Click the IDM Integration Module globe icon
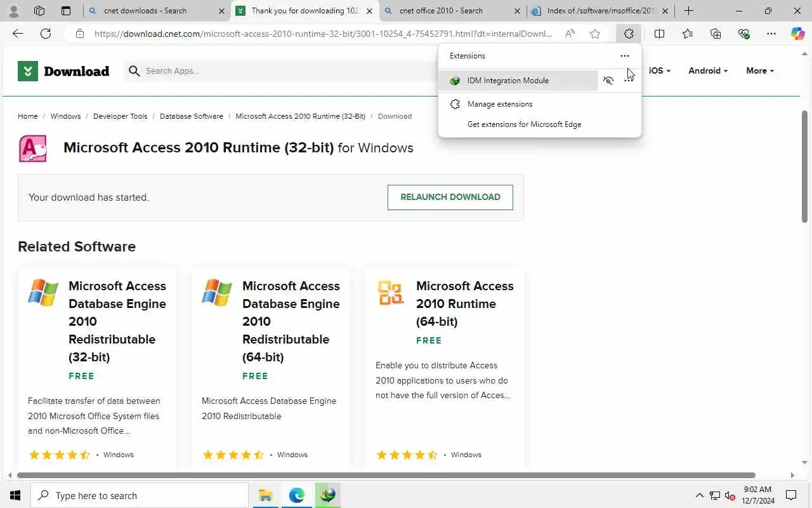Viewport: 812px width, 508px height. [x=455, y=81]
